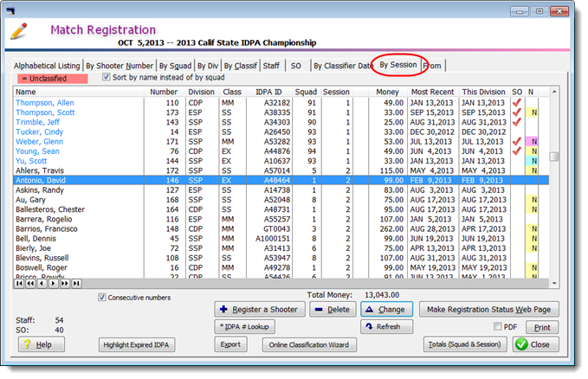Open IDPA # Lookup
The width and height of the screenshot is (588, 379).
coord(244,326)
